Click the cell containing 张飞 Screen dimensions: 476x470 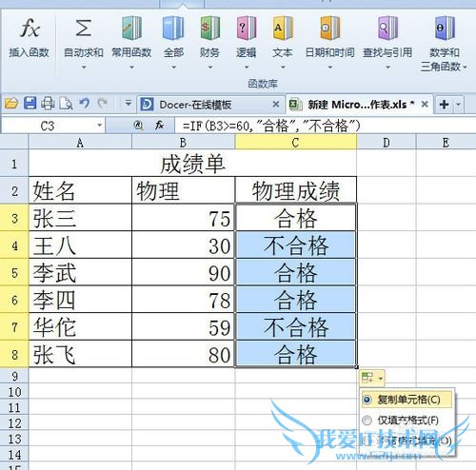click(80, 354)
